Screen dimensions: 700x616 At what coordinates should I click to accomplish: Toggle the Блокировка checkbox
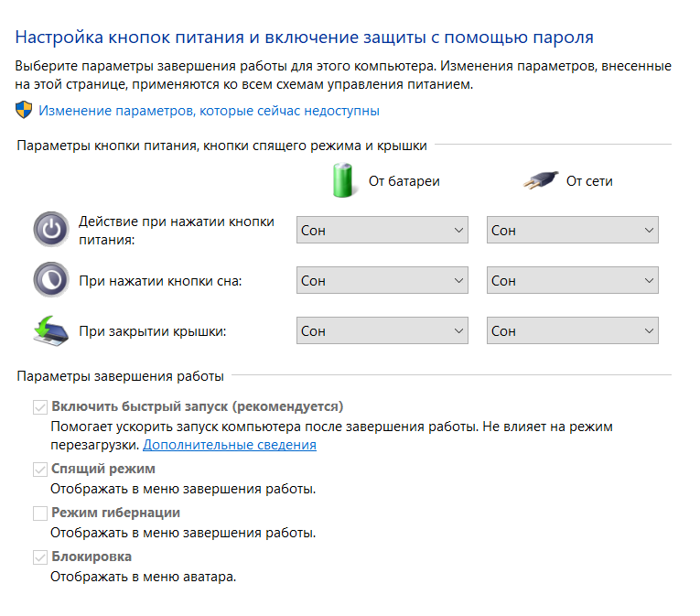click(40, 557)
